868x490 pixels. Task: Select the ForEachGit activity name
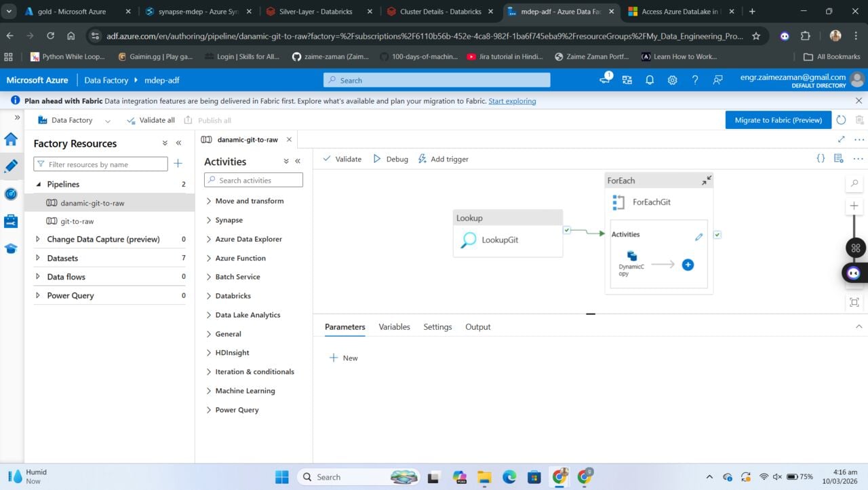point(652,202)
